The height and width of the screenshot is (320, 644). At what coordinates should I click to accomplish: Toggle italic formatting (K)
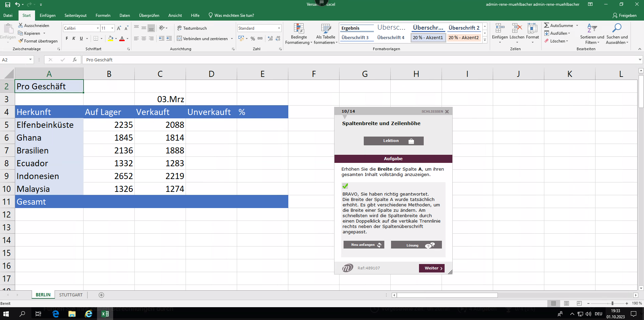coord(74,39)
